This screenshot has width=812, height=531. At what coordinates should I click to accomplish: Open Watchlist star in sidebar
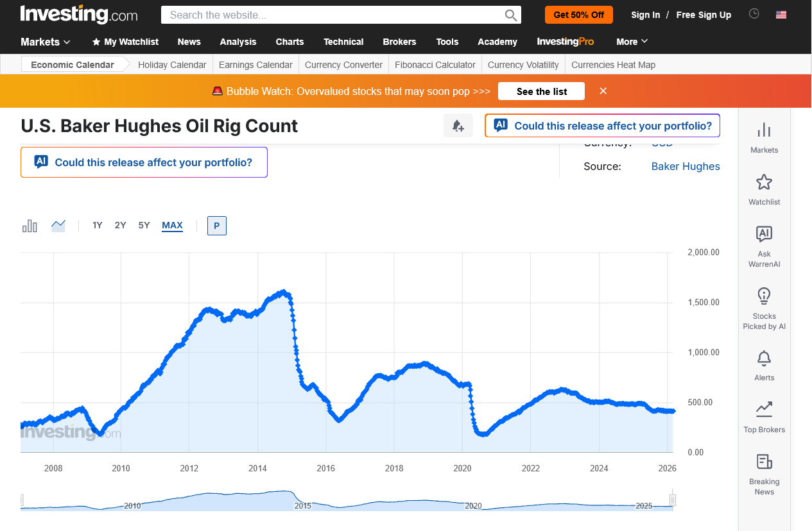(x=764, y=189)
